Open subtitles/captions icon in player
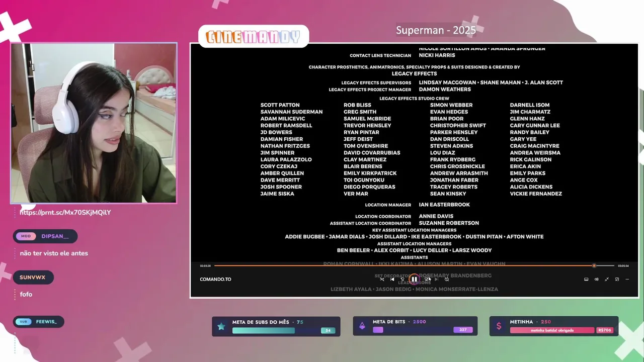 586,280
